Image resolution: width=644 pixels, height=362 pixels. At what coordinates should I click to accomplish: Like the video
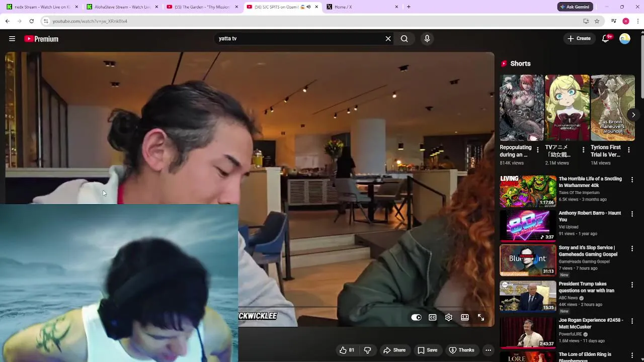point(347,350)
